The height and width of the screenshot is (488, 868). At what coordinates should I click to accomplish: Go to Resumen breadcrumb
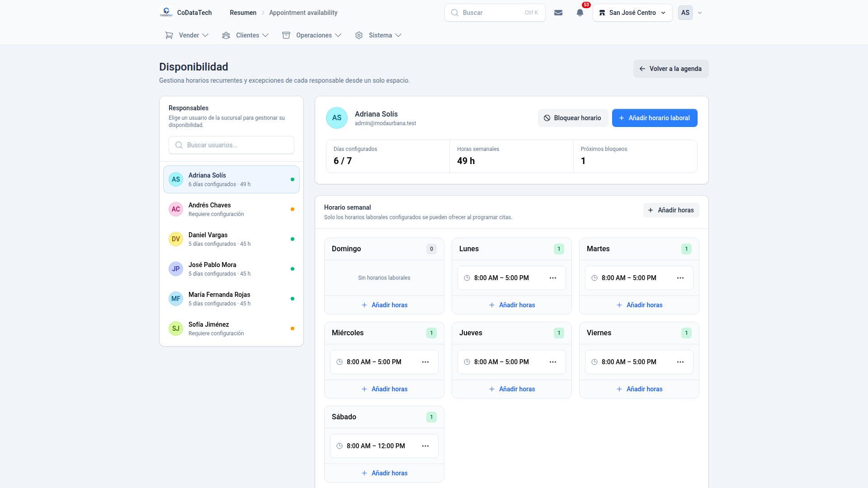point(243,13)
